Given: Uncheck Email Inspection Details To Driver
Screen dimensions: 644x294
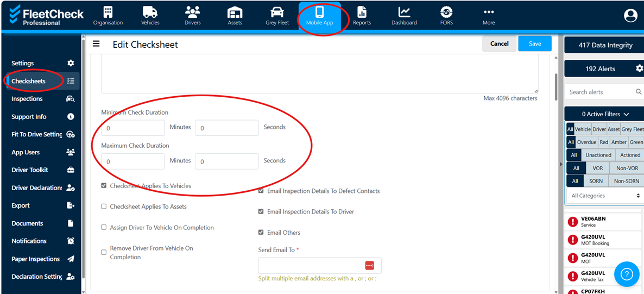Looking at the screenshot, I should pos(261,211).
